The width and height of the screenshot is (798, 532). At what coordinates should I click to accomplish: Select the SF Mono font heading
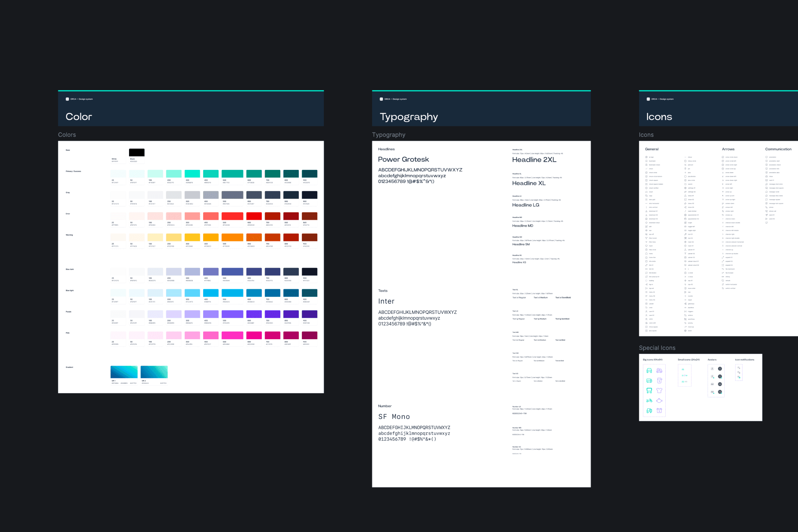[394, 417]
